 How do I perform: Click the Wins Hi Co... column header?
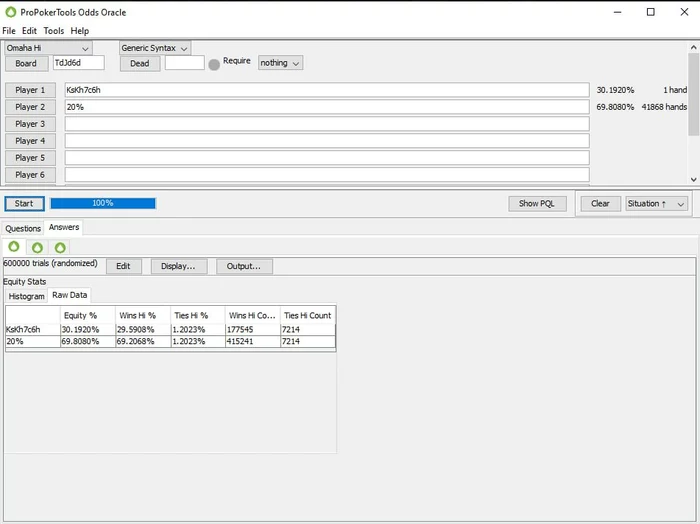(253, 316)
